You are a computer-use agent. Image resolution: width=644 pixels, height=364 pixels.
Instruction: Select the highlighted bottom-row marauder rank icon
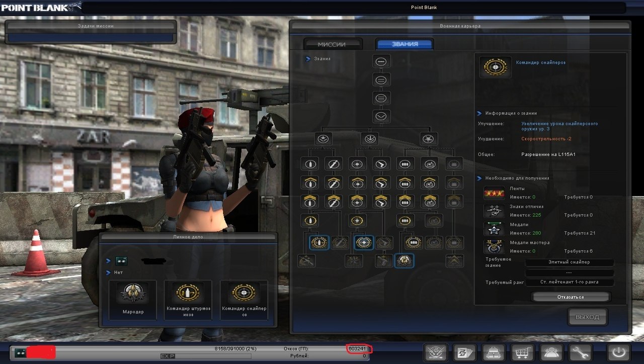(405, 260)
